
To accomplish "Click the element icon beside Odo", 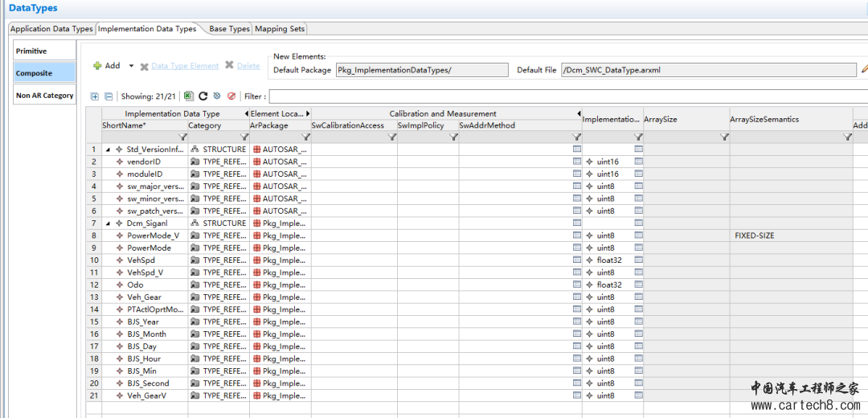I will pyautogui.click(x=119, y=285).
